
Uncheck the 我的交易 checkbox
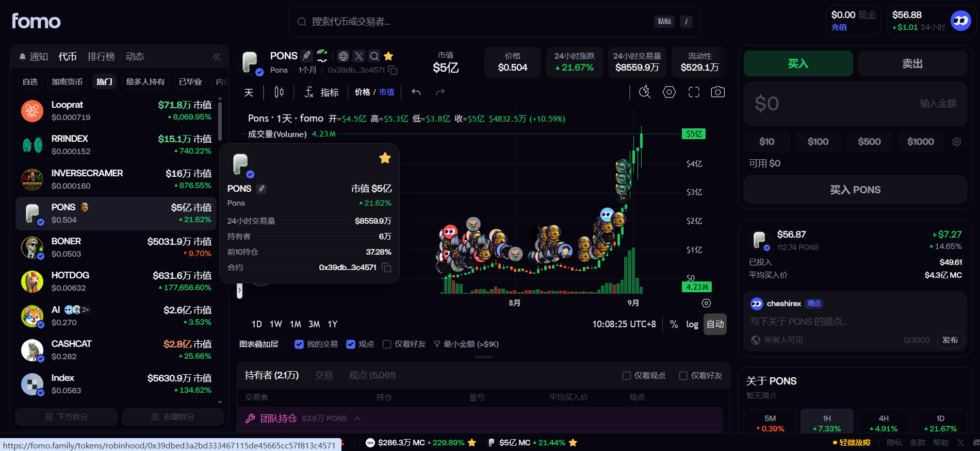[299, 344]
